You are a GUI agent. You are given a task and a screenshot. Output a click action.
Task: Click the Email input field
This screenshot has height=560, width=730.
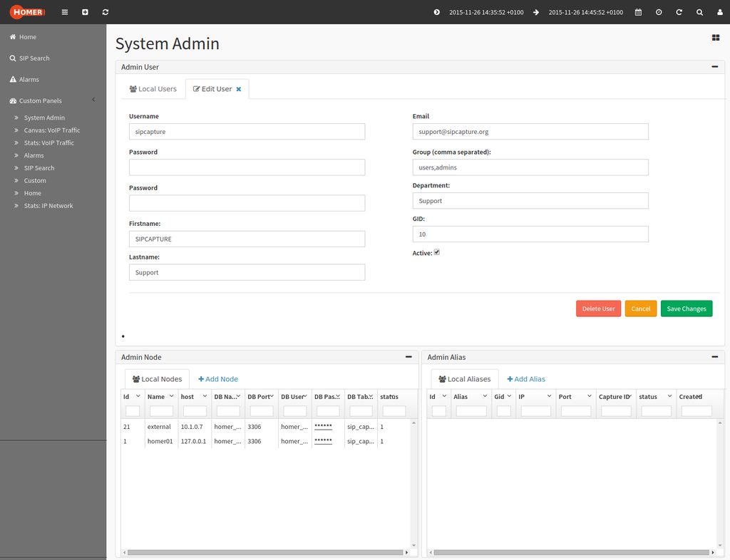tap(530, 132)
